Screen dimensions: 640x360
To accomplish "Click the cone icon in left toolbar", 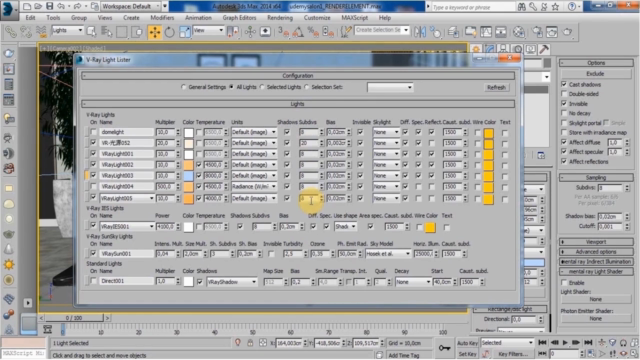I will pos(9,249).
